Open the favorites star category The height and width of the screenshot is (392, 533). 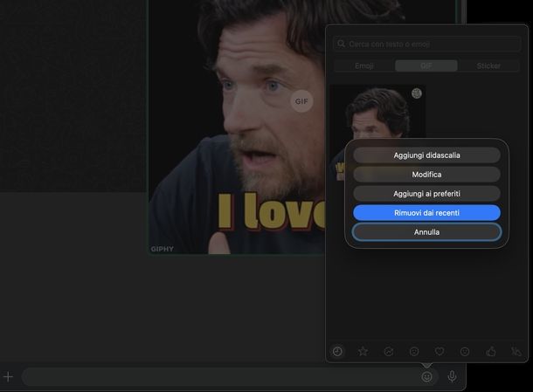(x=363, y=351)
